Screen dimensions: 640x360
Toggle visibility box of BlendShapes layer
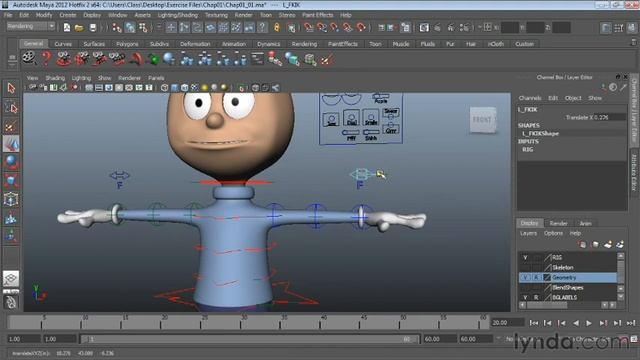[525, 287]
